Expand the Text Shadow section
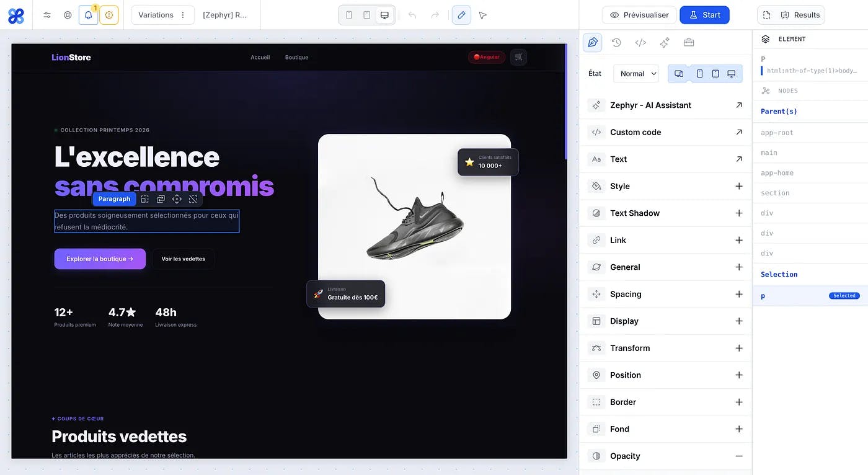 738,213
